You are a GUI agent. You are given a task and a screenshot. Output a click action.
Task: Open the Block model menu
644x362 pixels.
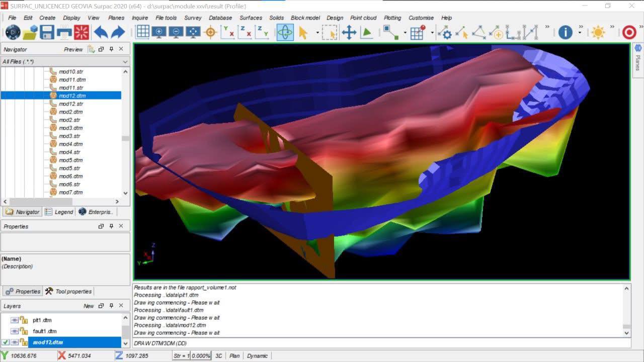click(x=305, y=18)
